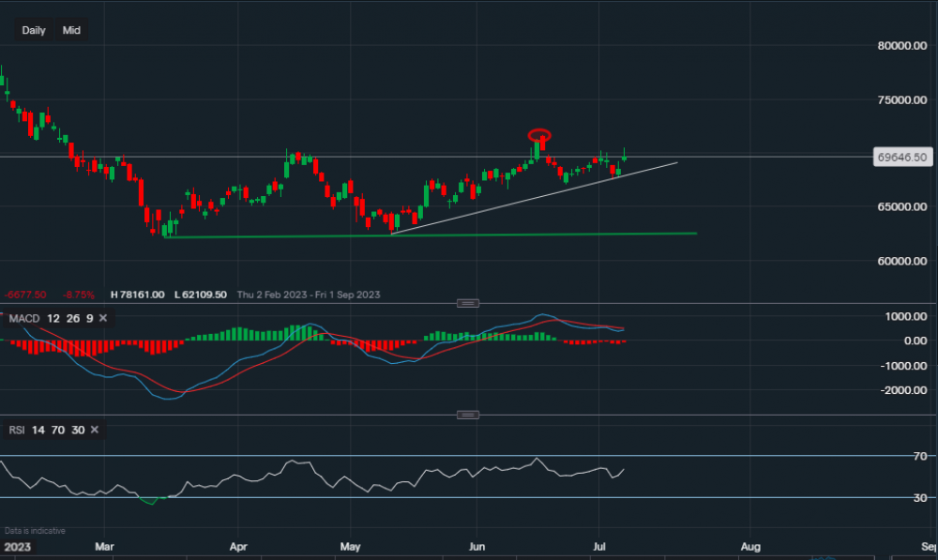The width and height of the screenshot is (938, 560).
Task: Click the red ellipse annotation on chart
Action: 539,134
